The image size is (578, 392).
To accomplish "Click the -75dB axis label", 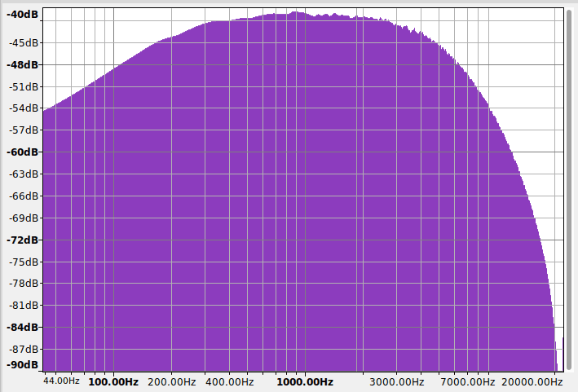I will click(x=24, y=262).
